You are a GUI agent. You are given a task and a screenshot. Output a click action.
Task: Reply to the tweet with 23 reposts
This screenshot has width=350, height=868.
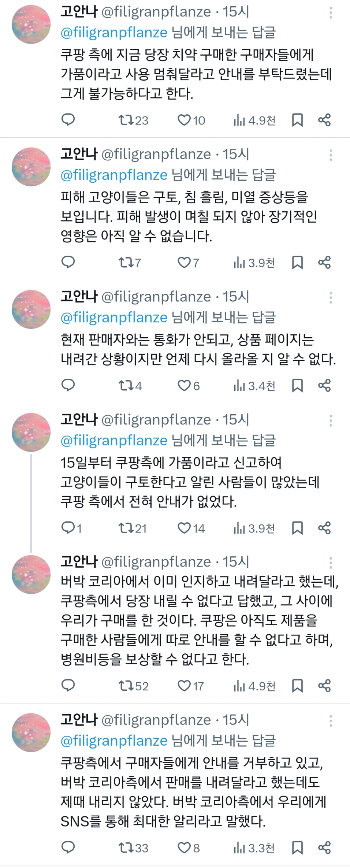[68, 120]
